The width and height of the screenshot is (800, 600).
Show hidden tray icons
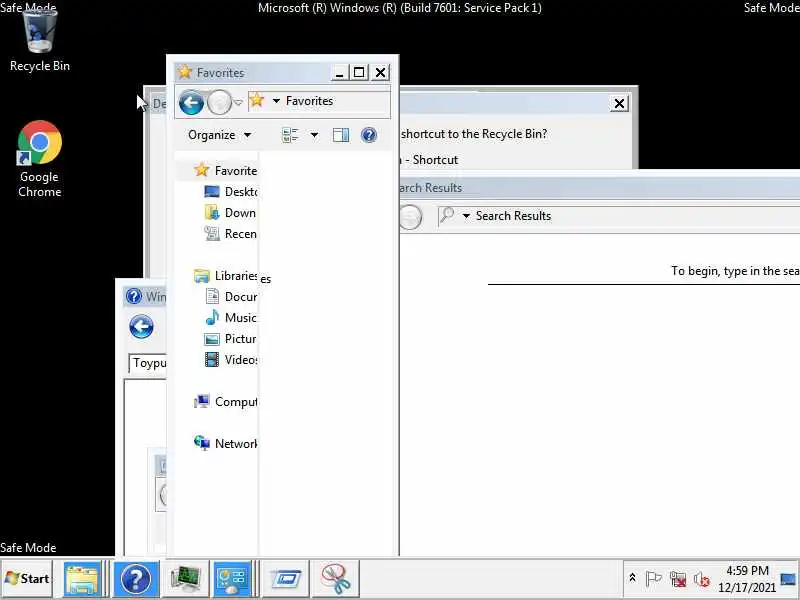tap(632, 578)
